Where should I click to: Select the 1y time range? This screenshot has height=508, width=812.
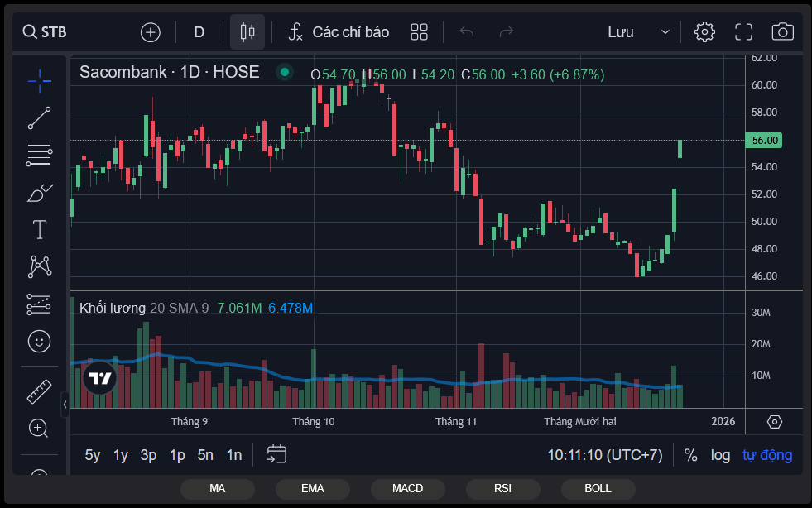pyautogui.click(x=121, y=455)
